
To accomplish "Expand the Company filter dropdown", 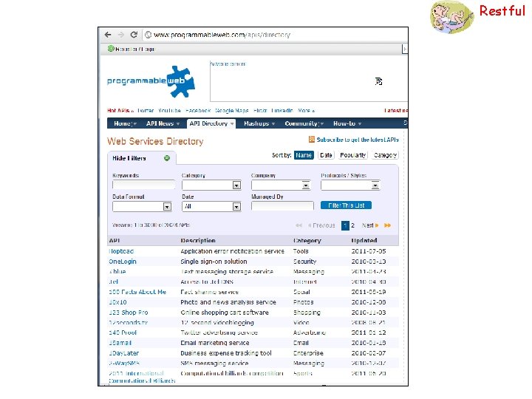I will pos(306,185).
